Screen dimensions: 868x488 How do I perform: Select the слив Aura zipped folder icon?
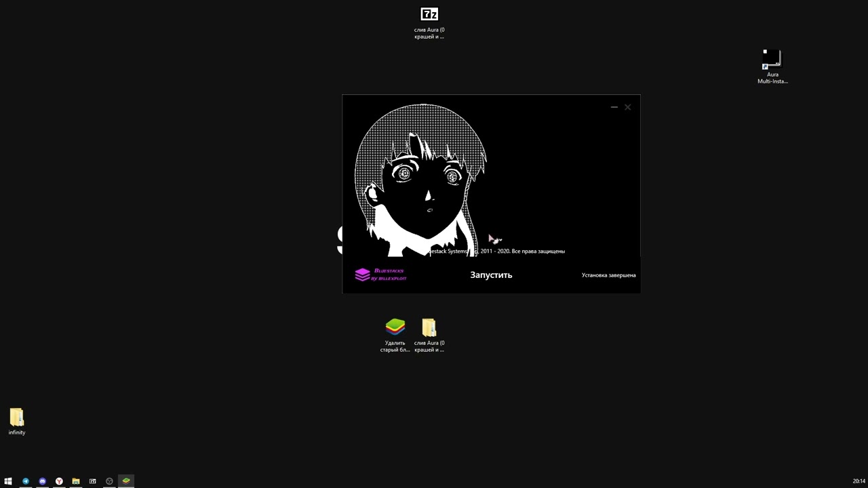429,335
